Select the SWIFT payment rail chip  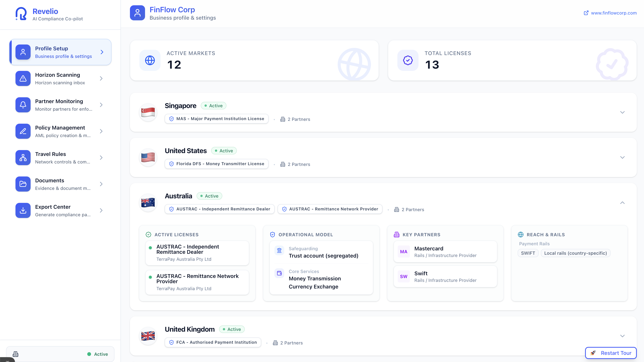point(528,253)
